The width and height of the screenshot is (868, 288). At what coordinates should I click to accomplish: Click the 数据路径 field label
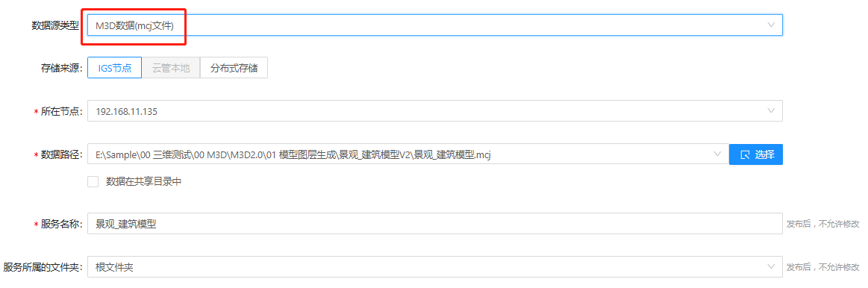pyautogui.click(x=61, y=154)
